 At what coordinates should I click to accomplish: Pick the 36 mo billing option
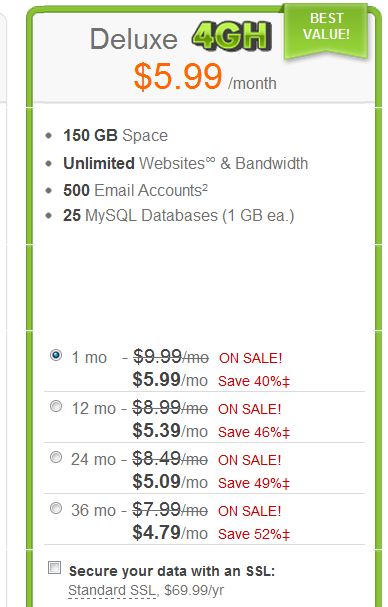tap(56, 508)
